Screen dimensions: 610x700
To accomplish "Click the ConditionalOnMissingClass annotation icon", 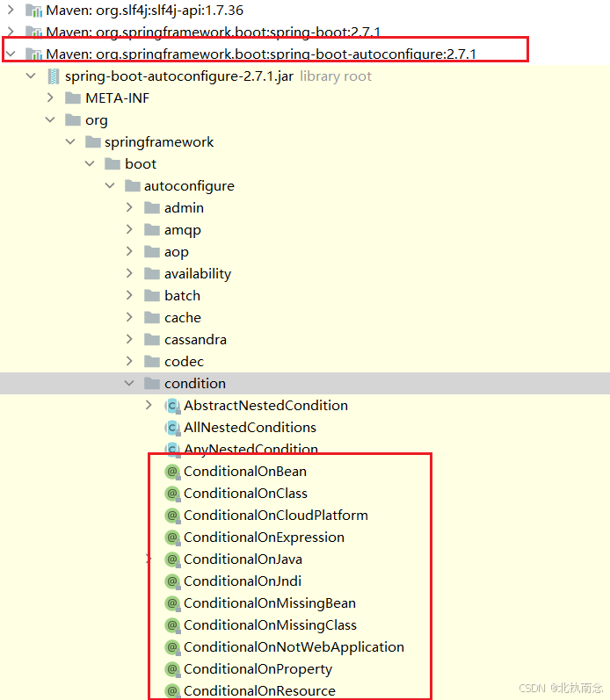I will coord(172,625).
